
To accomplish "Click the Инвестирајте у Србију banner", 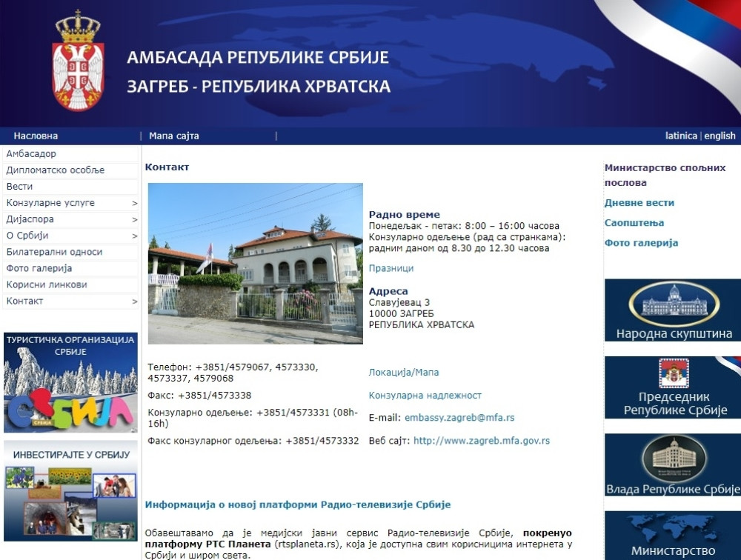I will [70, 489].
